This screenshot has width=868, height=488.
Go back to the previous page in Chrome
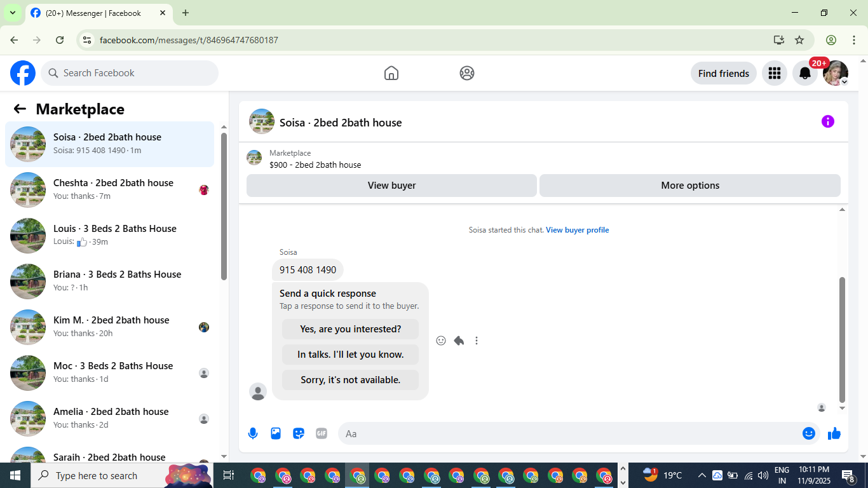click(x=14, y=40)
